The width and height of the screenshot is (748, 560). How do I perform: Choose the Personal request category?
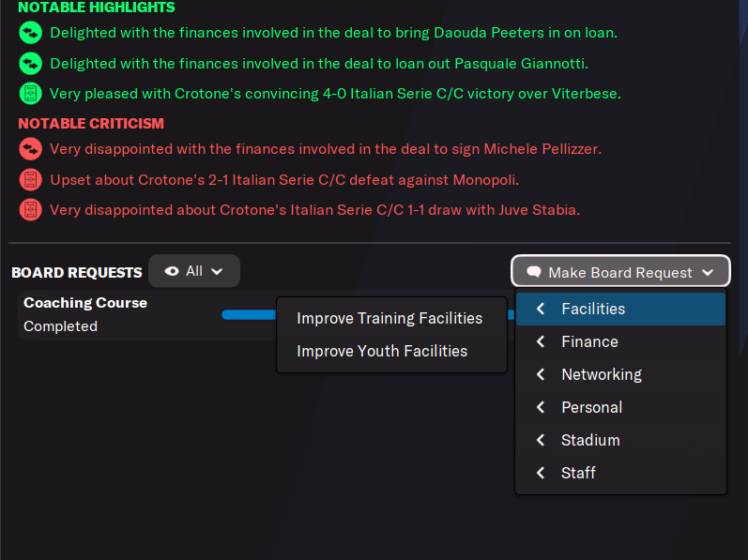(591, 407)
